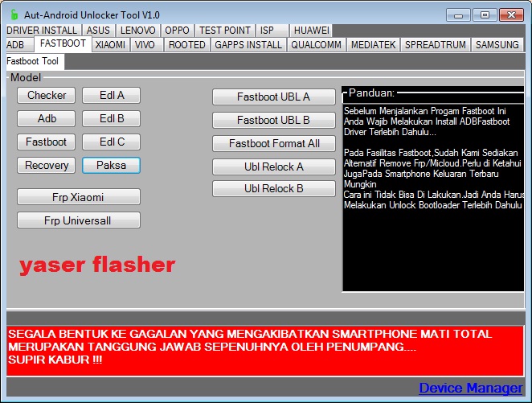Viewport: 532px width, 403px height.
Task: Open the MEDIATEK tab
Action: tap(373, 44)
